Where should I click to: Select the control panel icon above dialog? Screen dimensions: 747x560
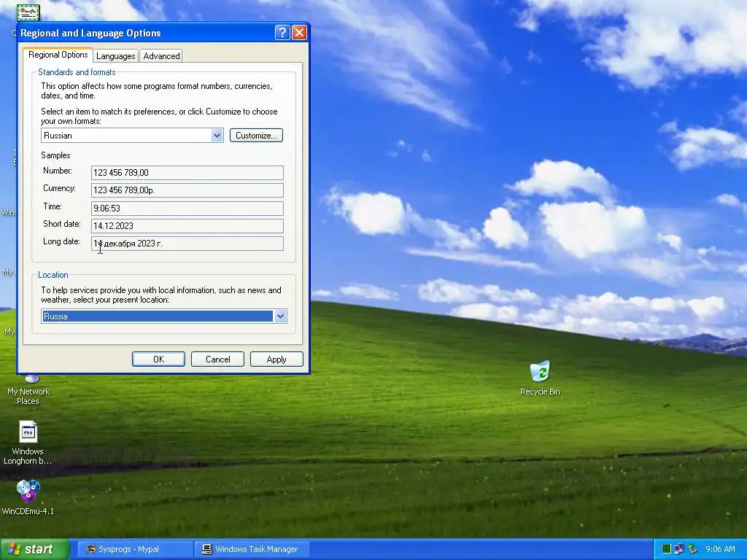tap(28, 13)
